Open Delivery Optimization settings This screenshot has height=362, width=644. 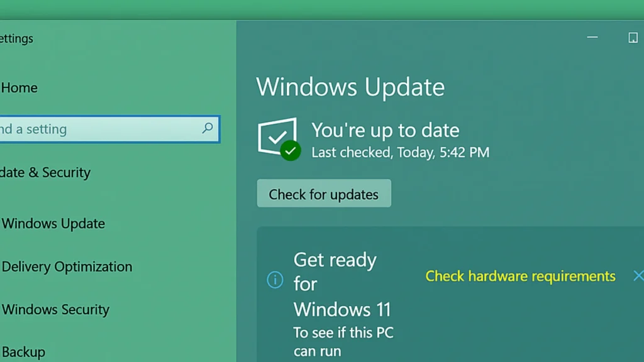click(67, 266)
